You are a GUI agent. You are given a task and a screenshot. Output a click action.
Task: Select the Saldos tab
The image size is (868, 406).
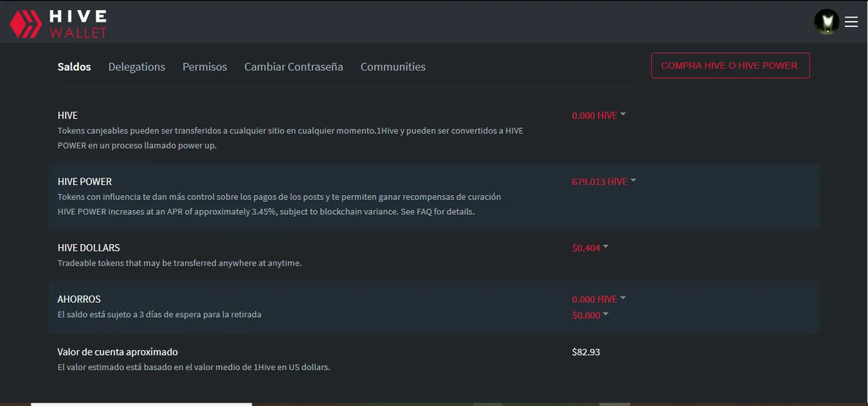(74, 66)
